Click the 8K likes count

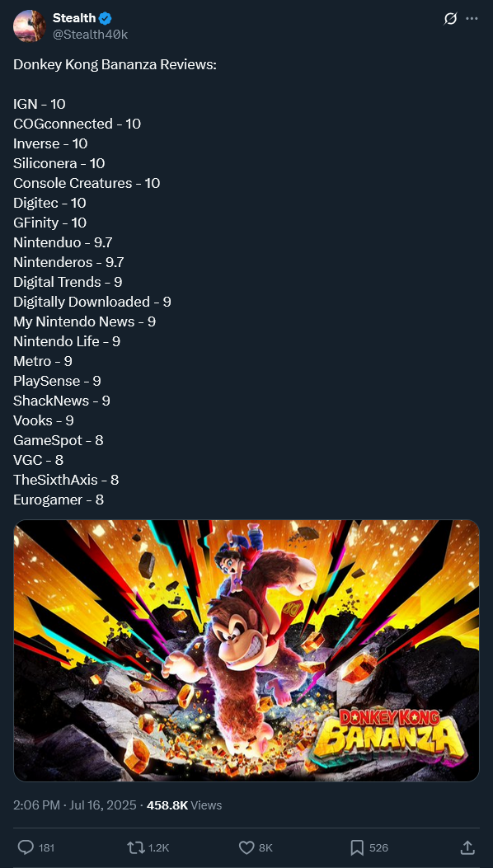point(266,848)
